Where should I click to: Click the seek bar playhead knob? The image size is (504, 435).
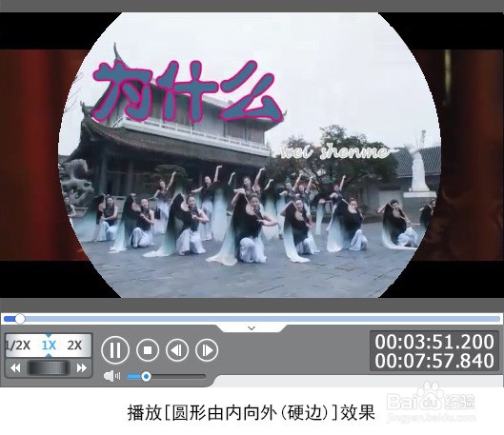coord(20,319)
